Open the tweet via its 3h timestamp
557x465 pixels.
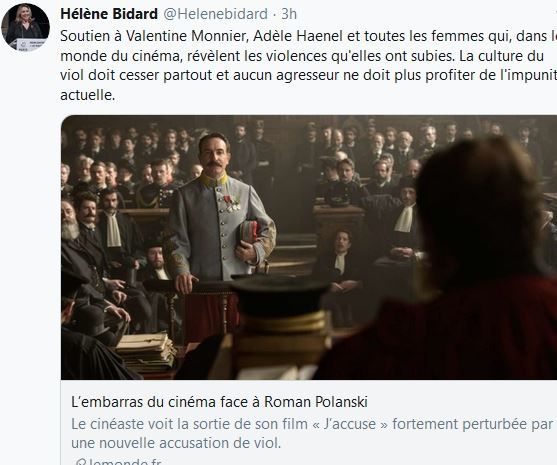pyautogui.click(x=289, y=14)
